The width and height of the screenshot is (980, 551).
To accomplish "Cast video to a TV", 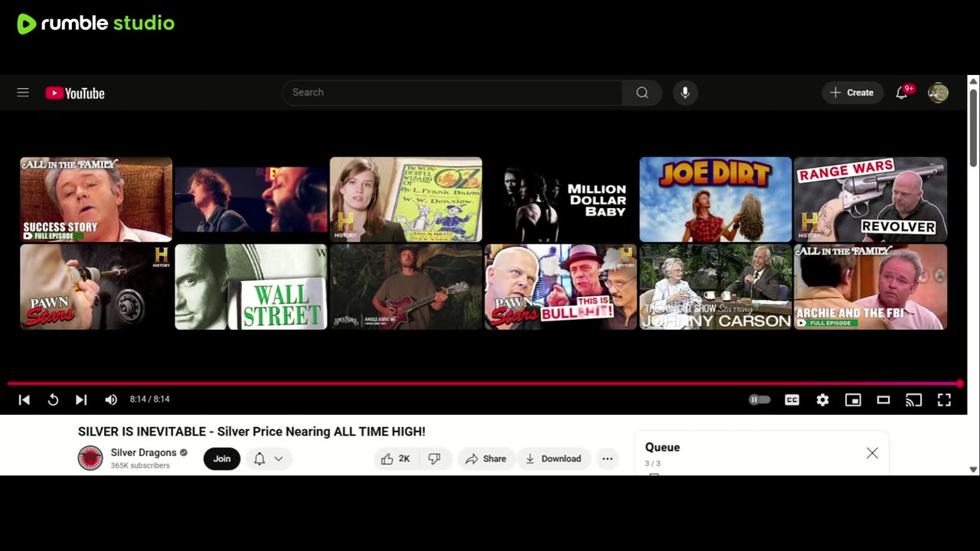I will coord(913,399).
